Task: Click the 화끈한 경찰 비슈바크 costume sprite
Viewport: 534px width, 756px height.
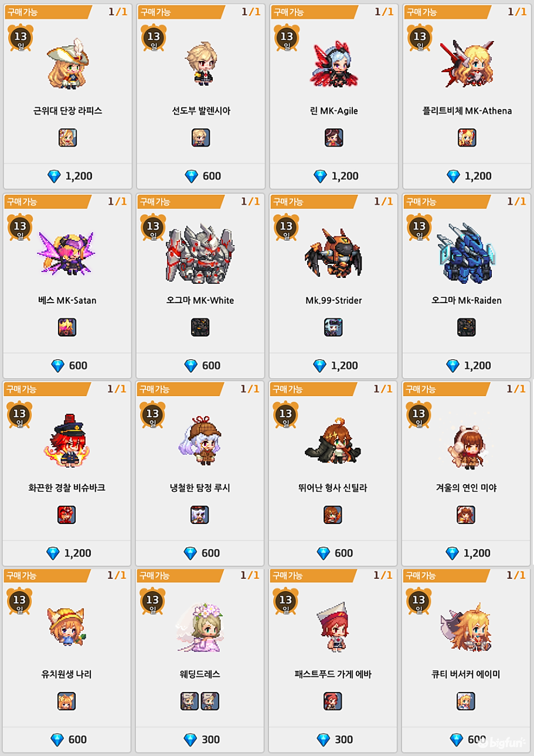Action: [x=67, y=441]
